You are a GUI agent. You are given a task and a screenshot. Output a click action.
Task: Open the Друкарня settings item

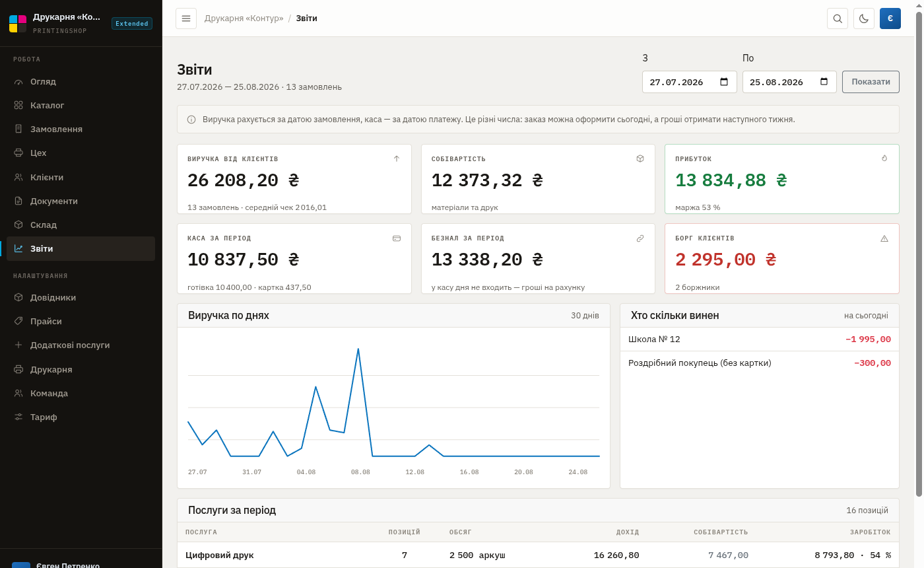pos(81,370)
